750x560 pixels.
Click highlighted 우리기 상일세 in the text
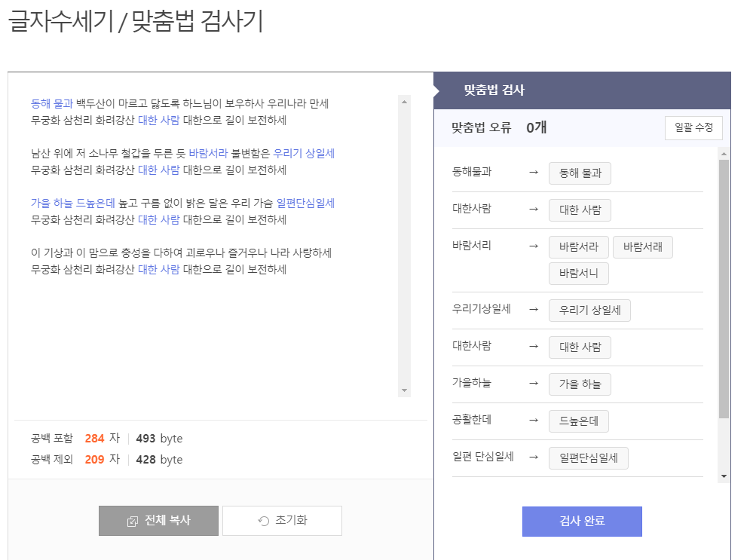tap(304, 153)
